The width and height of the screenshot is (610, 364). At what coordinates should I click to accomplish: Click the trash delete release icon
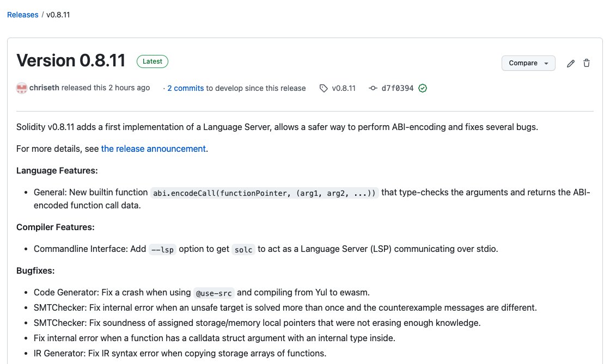587,63
